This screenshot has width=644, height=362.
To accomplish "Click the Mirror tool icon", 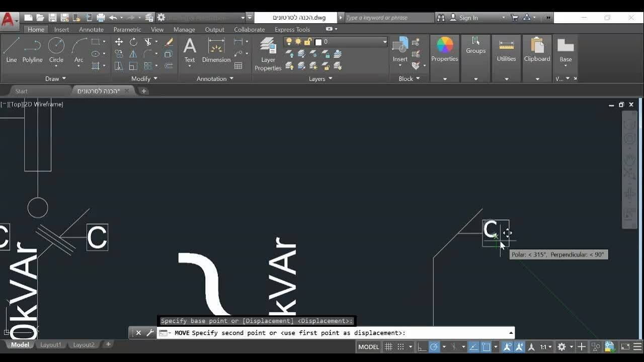I will click(x=133, y=54).
